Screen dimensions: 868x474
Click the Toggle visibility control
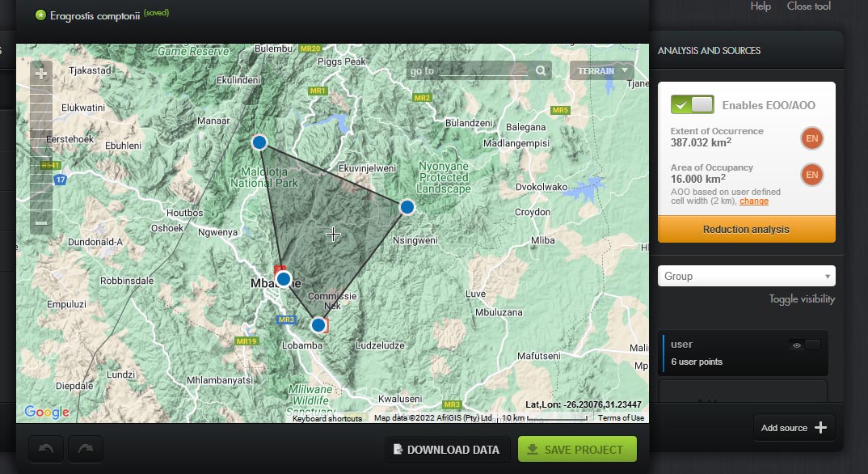802,299
